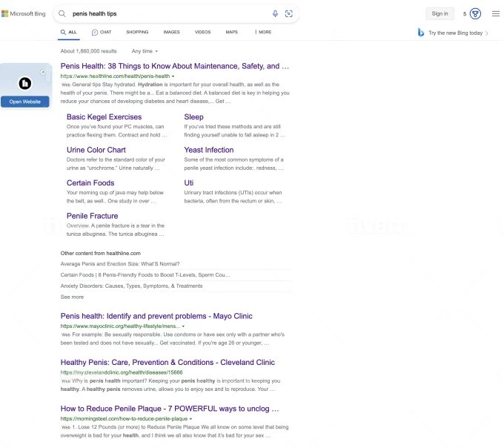Open the Uti sublink

(x=189, y=183)
